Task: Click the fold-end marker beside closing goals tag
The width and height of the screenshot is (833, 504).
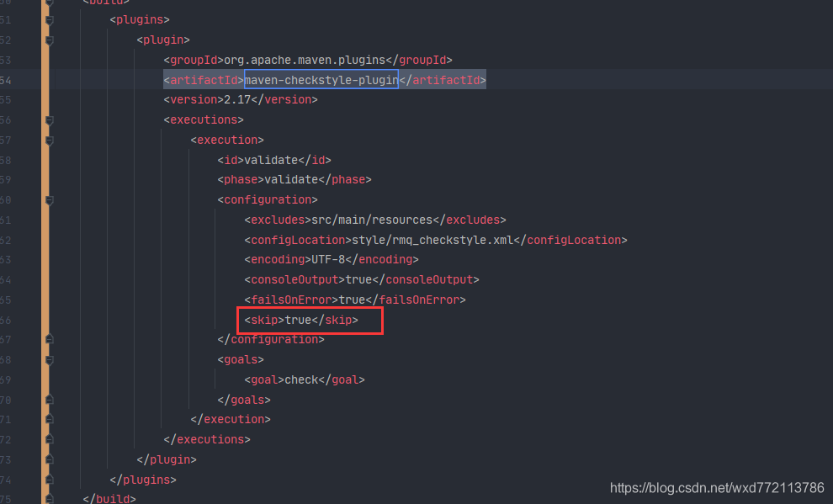Action: point(49,400)
